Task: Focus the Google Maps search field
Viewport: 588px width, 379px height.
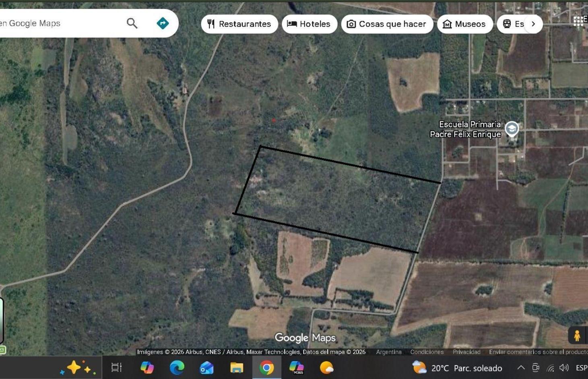Action: coord(60,23)
